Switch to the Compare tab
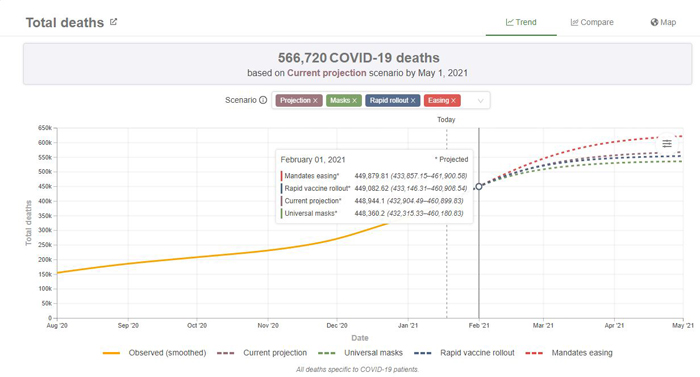The height and width of the screenshot is (377, 700). tap(592, 22)
